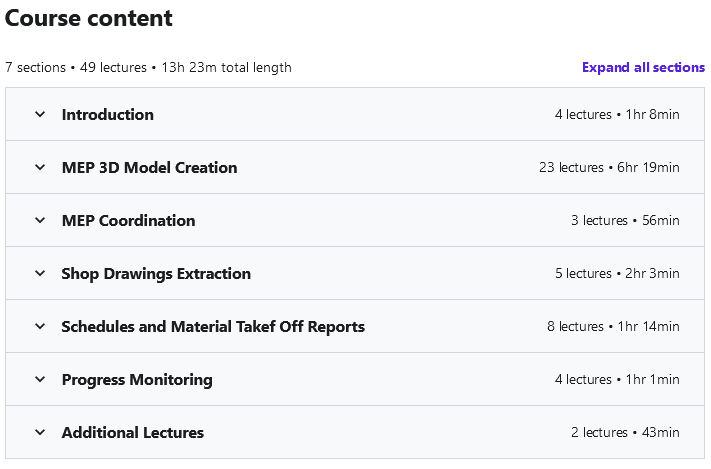
Task: Expand the Progress Monitoring chevron
Action: click(x=40, y=379)
